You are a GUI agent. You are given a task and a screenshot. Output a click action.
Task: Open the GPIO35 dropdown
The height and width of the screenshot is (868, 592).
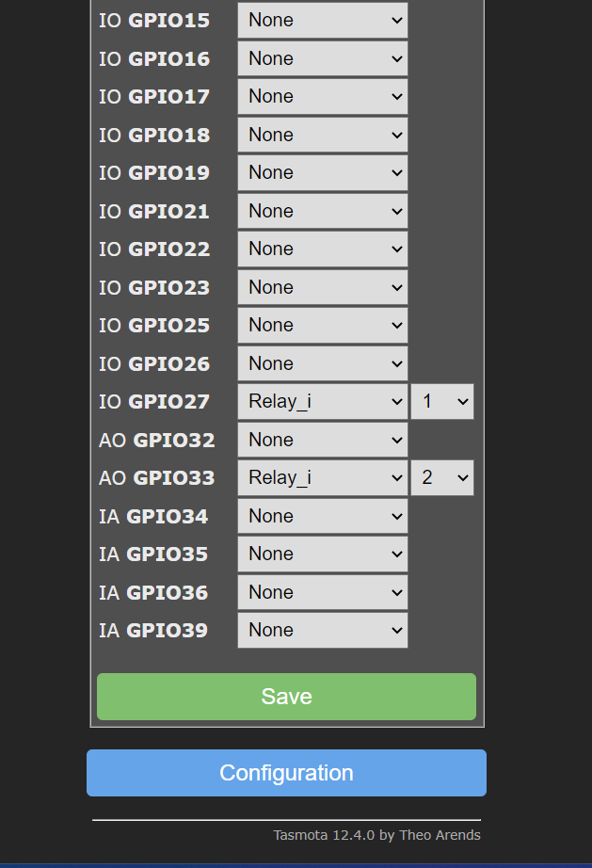[x=322, y=554]
